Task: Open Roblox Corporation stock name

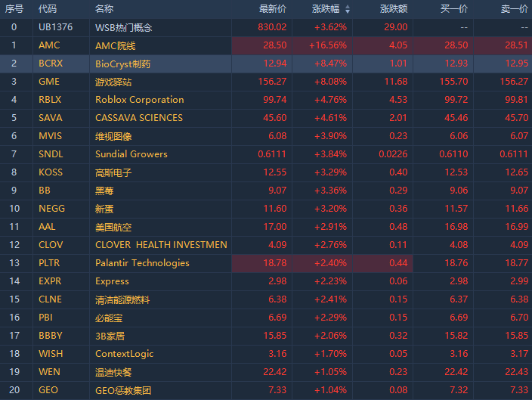Action: [x=139, y=100]
